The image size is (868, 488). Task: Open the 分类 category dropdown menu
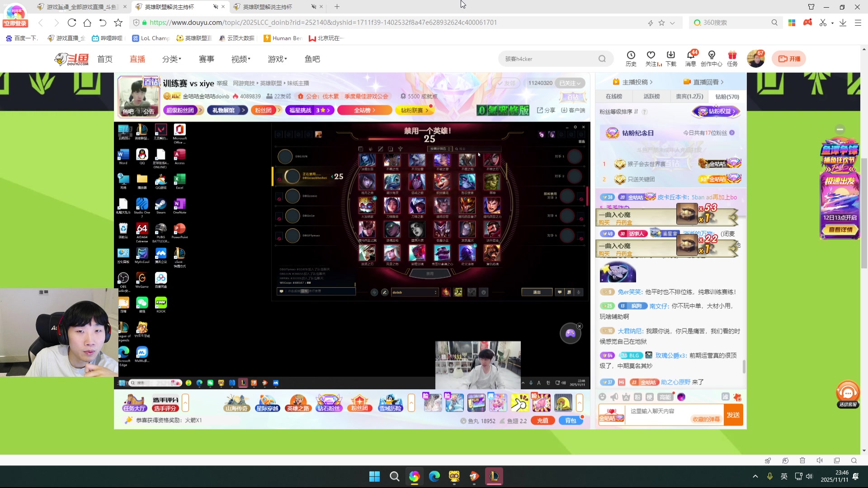(x=171, y=59)
